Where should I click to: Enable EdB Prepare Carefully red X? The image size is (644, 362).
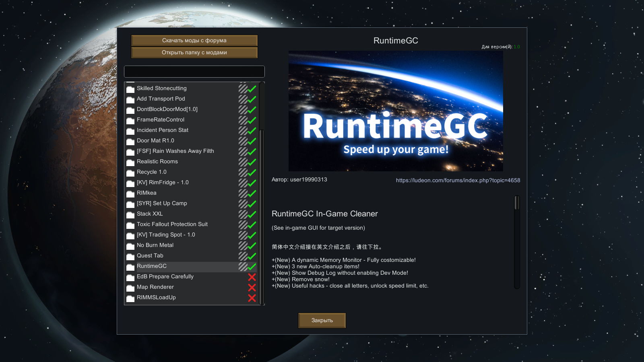pos(252,277)
